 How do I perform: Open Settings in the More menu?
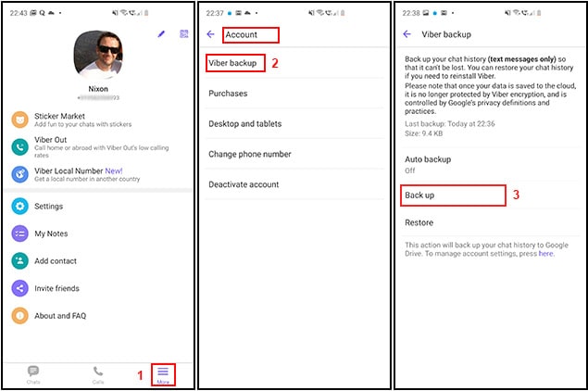[x=48, y=206]
